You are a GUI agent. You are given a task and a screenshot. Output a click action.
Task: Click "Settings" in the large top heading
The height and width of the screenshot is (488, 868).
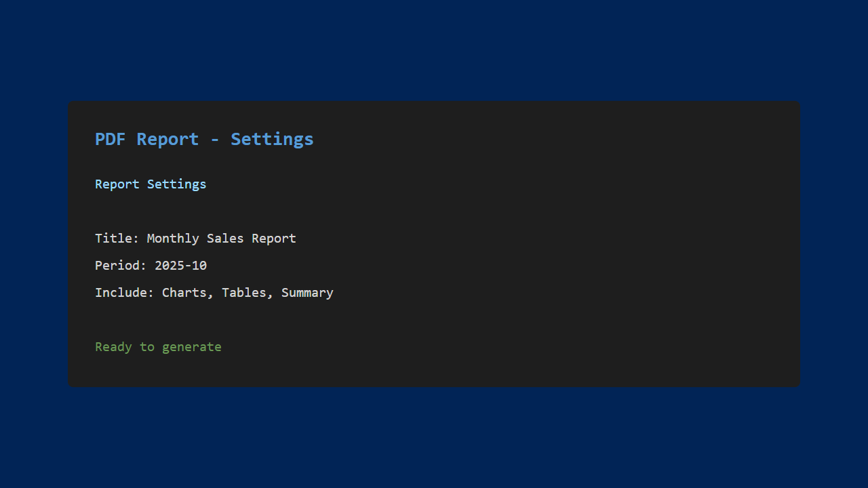[x=272, y=139]
